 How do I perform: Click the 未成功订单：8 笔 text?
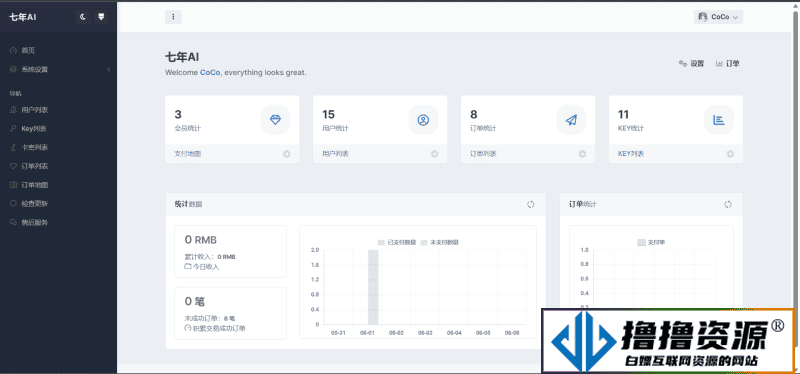210,318
